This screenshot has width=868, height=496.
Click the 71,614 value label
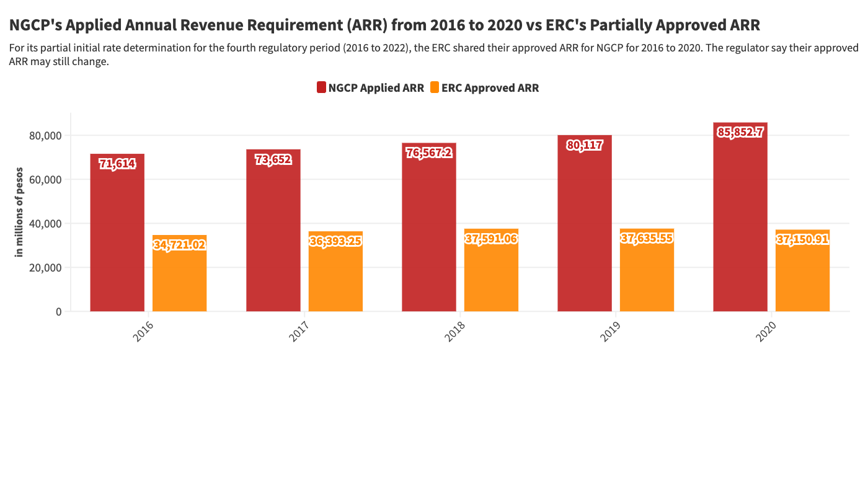click(117, 164)
